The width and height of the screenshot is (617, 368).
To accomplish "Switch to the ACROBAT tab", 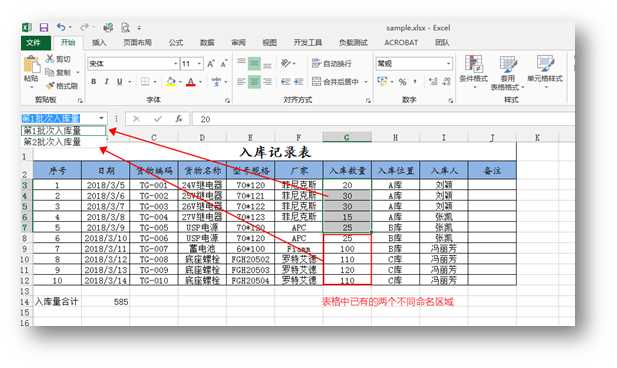I will 401,43.
